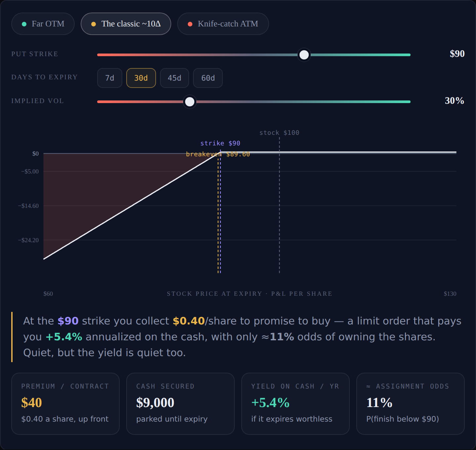476x450 pixels.
Task: Click the DAYS TO EXPIRY label
Action: tap(45, 77)
